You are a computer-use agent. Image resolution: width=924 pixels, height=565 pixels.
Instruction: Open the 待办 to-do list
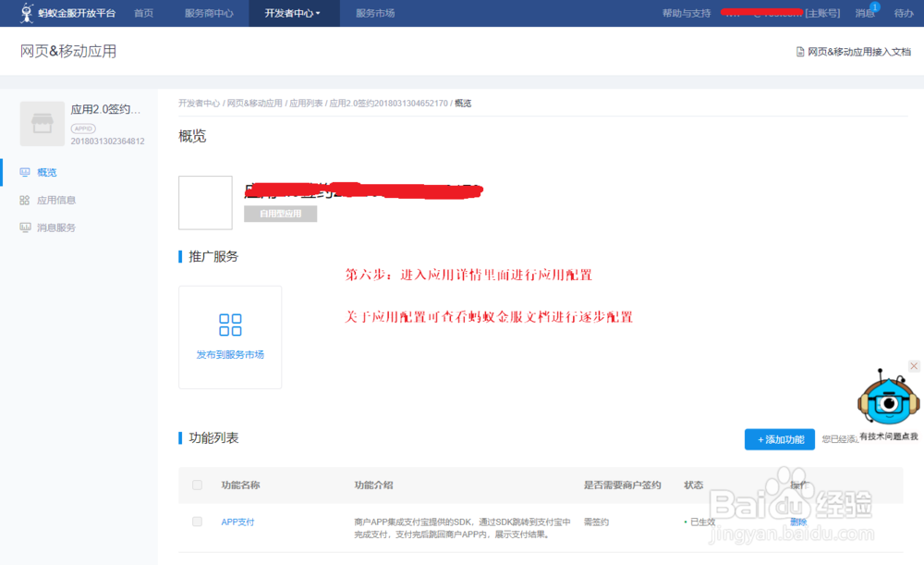click(x=904, y=13)
